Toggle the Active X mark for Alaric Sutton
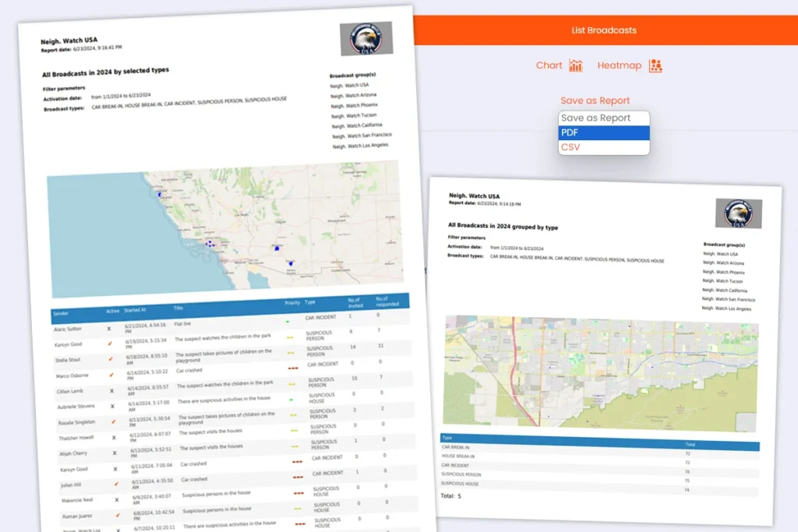 point(108,329)
